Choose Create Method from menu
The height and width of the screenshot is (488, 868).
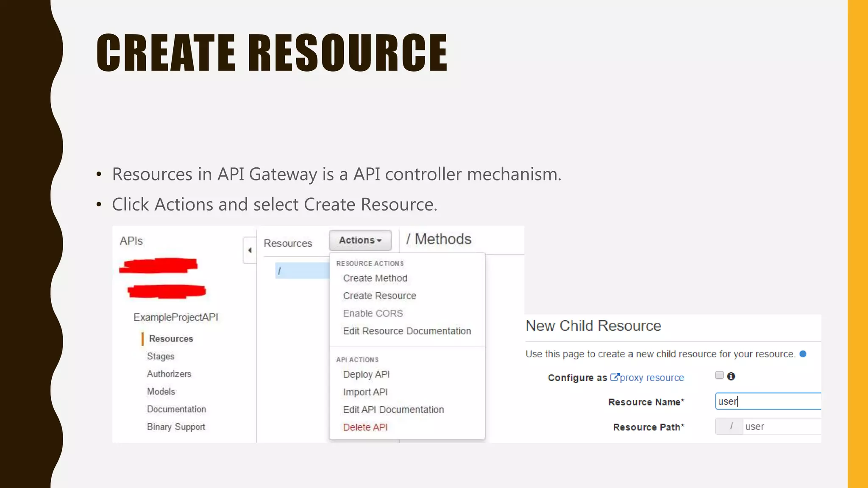pyautogui.click(x=375, y=278)
